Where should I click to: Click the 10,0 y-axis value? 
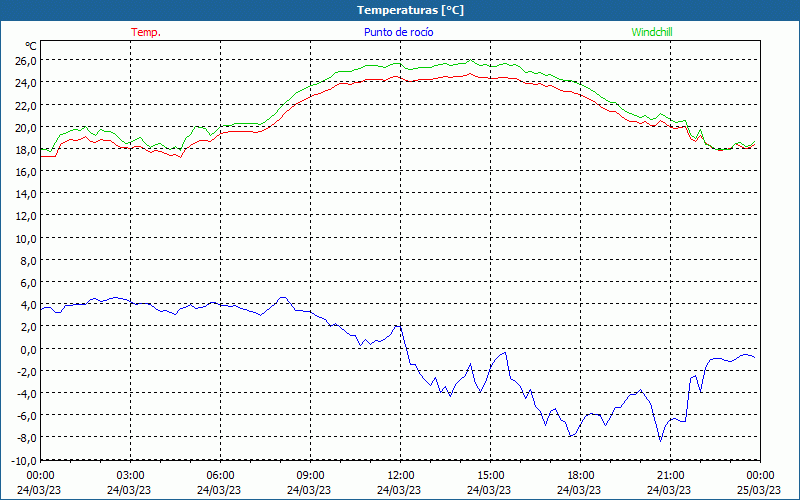tap(26, 238)
